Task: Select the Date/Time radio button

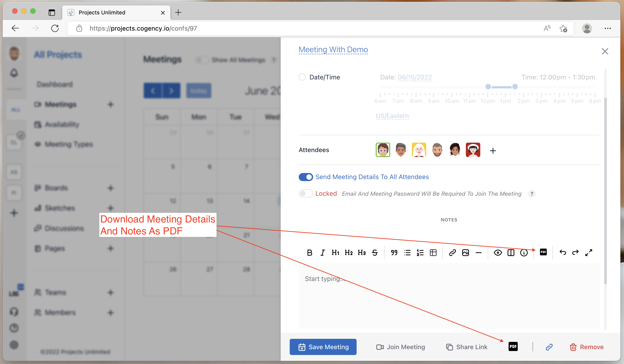Action: (302, 77)
